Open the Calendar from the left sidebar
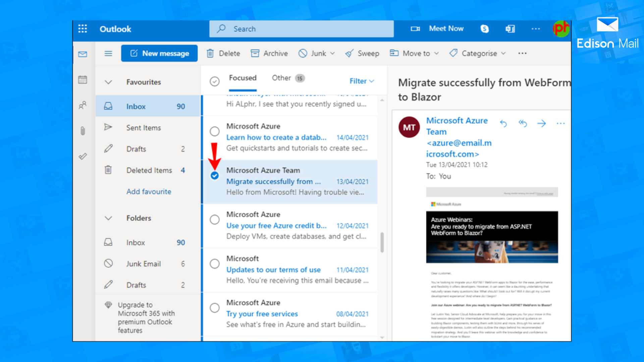This screenshot has height=362, width=644. 82,79
